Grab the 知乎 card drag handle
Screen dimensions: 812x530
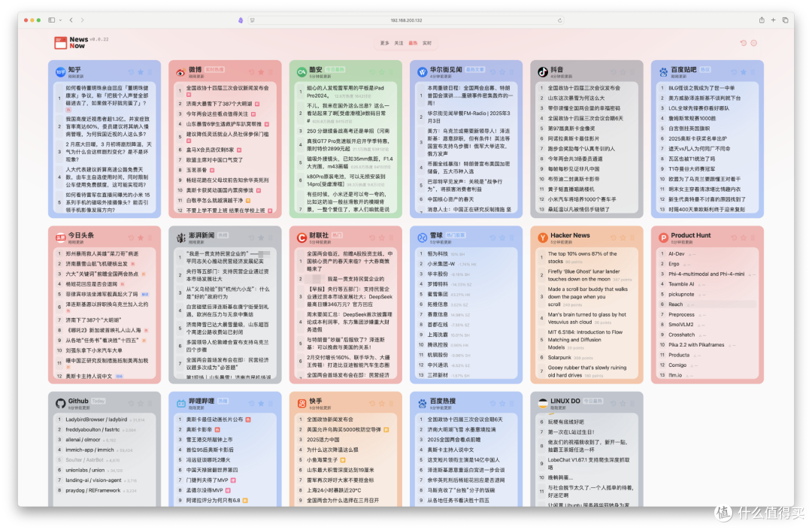click(150, 72)
